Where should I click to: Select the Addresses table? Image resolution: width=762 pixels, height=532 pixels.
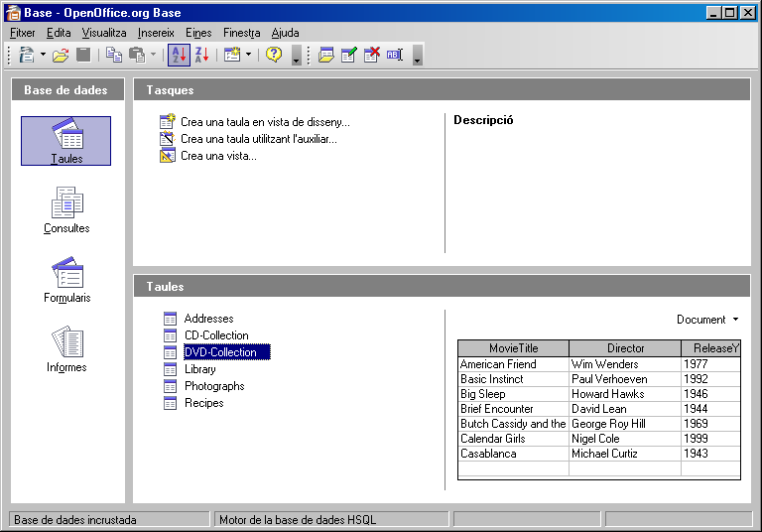pos(209,319)
